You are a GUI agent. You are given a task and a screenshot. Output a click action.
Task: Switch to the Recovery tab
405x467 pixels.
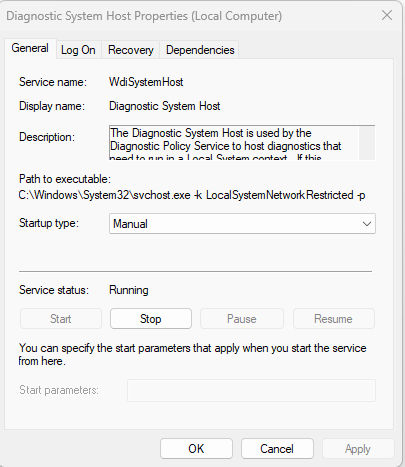point(131,50)
